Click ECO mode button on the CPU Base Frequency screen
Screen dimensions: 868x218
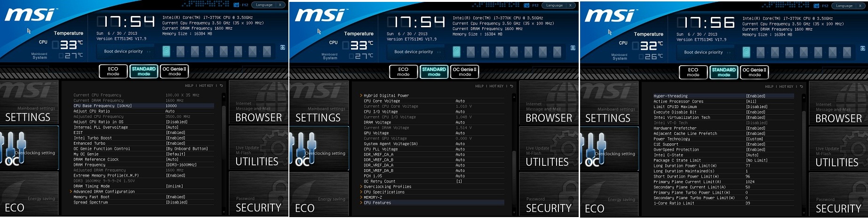pyautogui.click(x=113, y=71)
